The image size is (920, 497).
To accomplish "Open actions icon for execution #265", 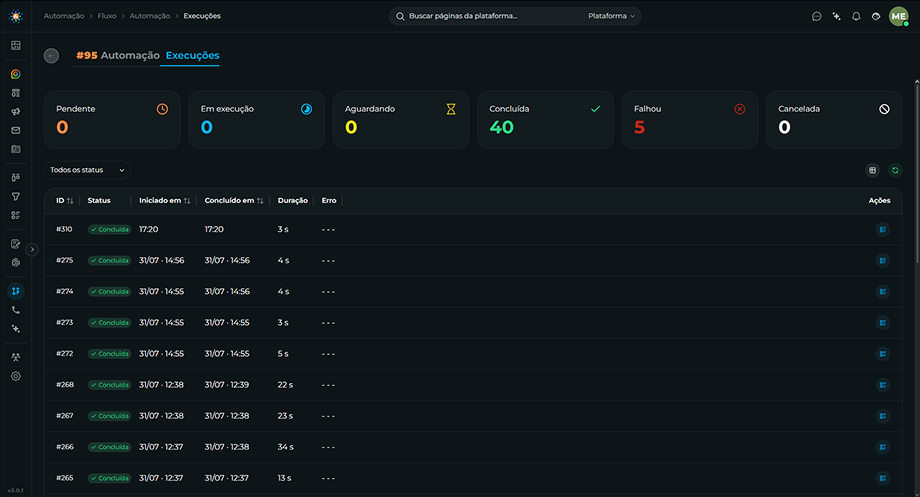I will pos(882,478).
